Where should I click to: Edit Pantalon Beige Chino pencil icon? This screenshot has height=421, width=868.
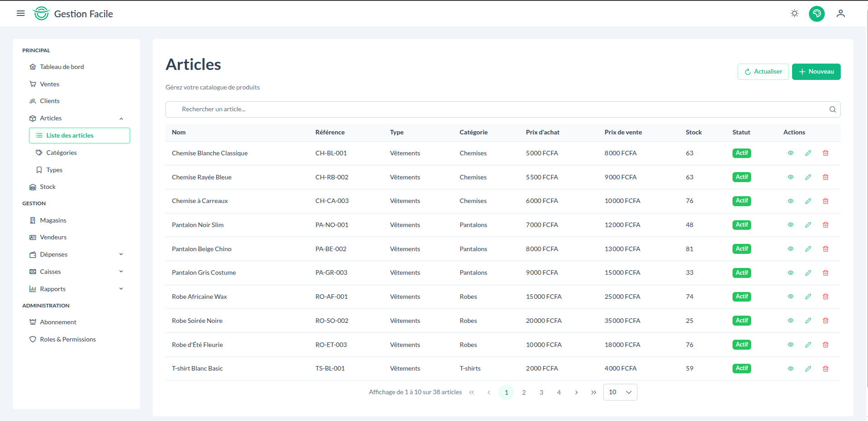pyautogui.click(x=808, y=249)
